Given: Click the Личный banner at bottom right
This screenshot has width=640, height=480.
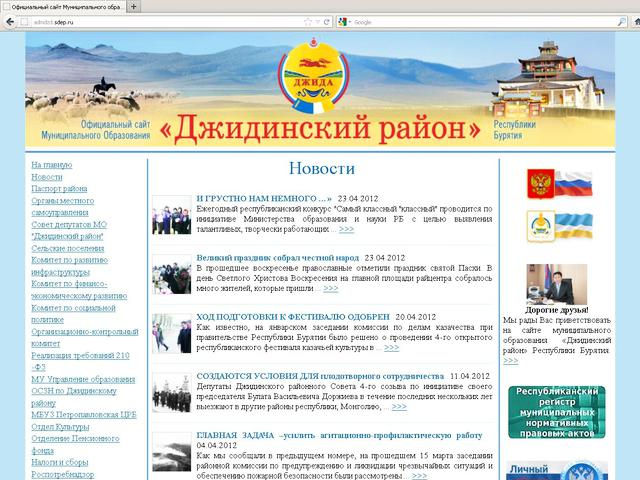Looking at the screenshot, I should coord(557,471).
